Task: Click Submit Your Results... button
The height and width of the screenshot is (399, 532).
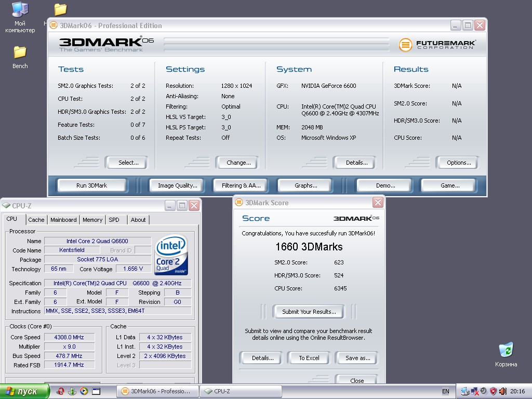Action: (309, 312)
